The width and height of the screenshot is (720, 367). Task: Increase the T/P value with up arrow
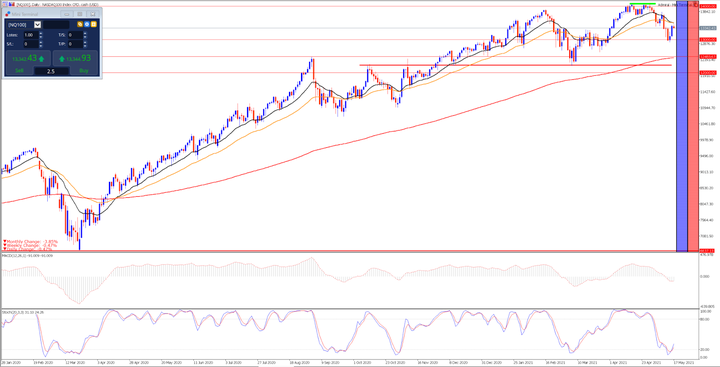85,42
